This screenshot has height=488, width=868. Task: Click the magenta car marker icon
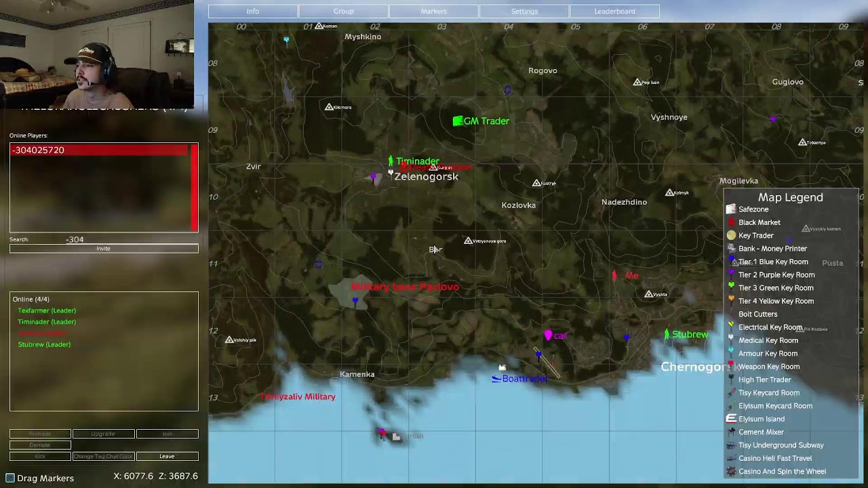tap(548, 335)
